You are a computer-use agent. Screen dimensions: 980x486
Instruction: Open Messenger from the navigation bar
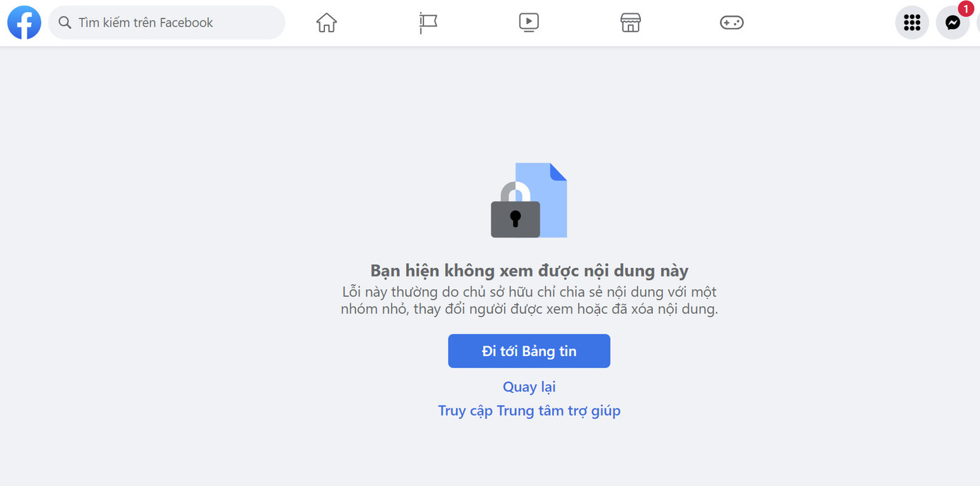[953, 23]
